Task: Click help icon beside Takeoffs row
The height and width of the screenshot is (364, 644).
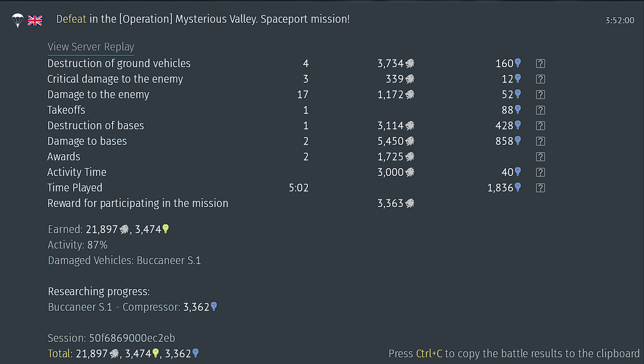Action: (x=540, y=110)
